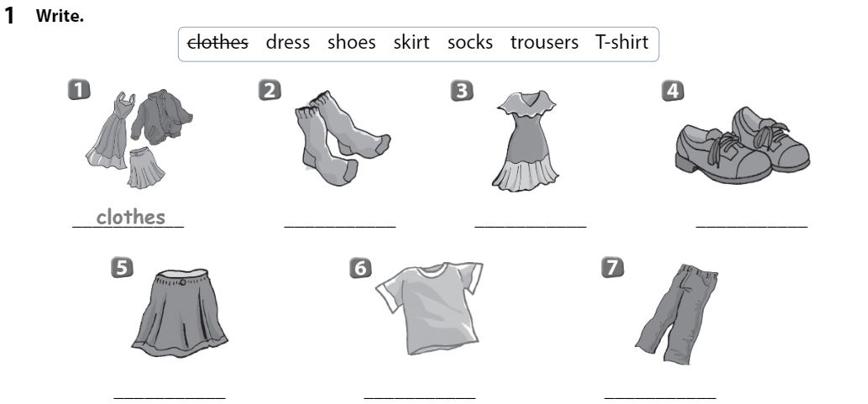The image size is (868, 404).
Task: Click number badge 6
Action: 360,268
